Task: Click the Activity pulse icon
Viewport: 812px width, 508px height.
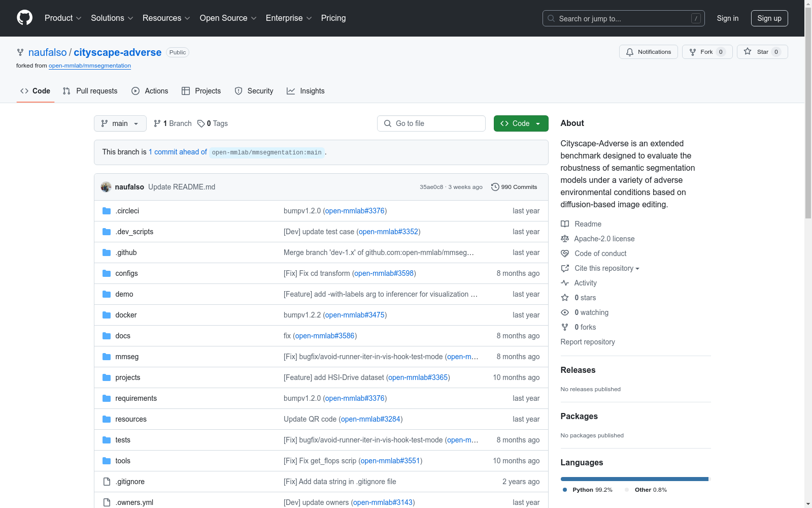Action: tap(565, 283)
